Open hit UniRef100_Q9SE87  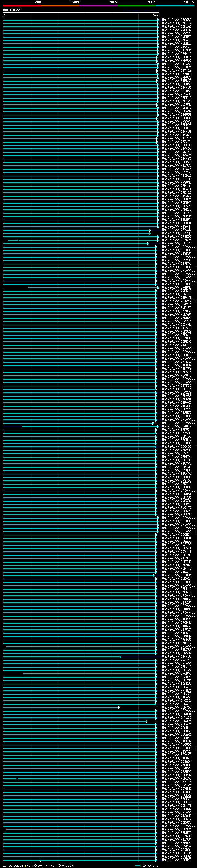pos(177,30)
